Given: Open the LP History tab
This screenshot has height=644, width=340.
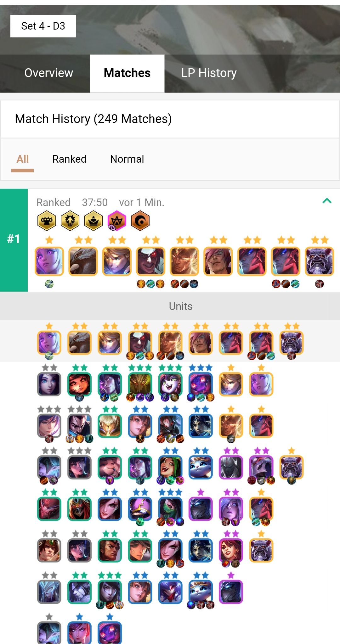Looking at the screenshot, I should tap(209, 73).
